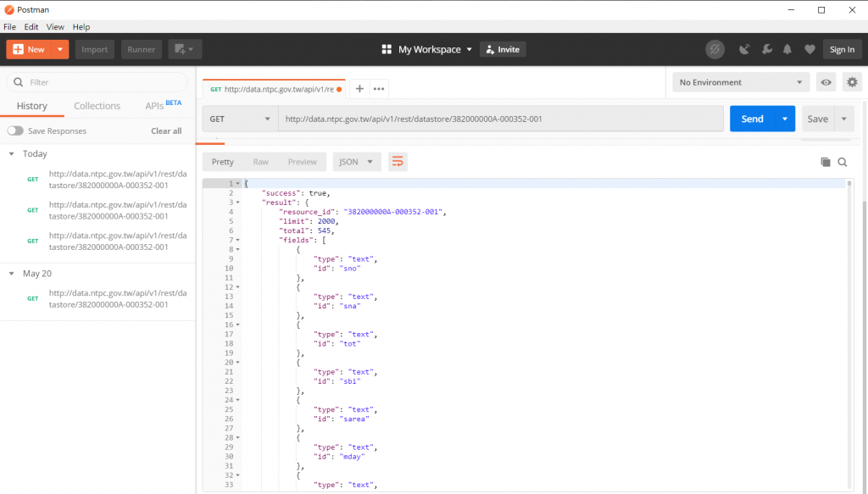868x494 pixels.
Task: Select Preview response view
Action: 303,162
